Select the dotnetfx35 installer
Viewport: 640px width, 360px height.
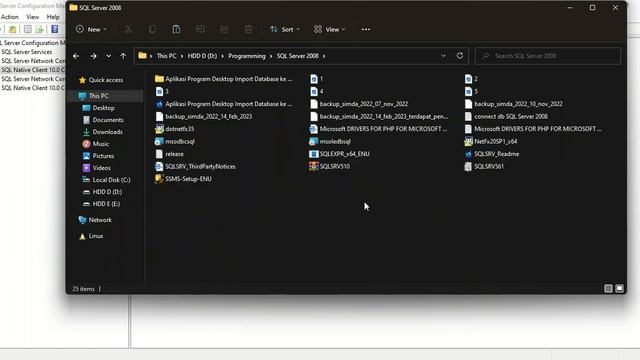[175, 129]
